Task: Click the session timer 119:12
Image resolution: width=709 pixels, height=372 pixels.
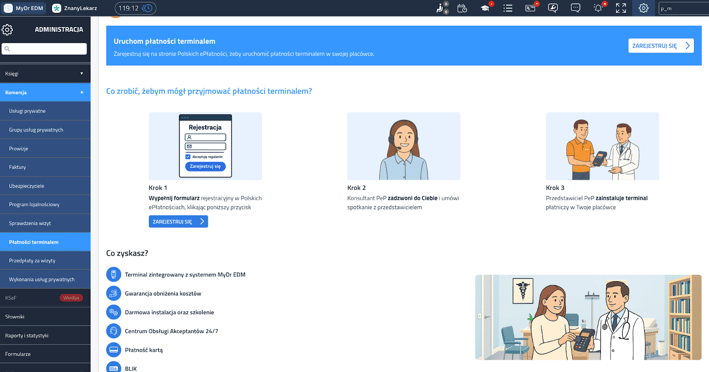Action: click(135, 8)
